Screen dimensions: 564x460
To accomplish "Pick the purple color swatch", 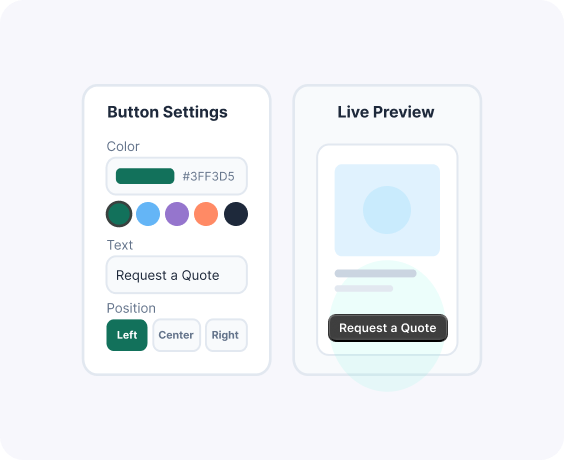I will pos(177,214).
